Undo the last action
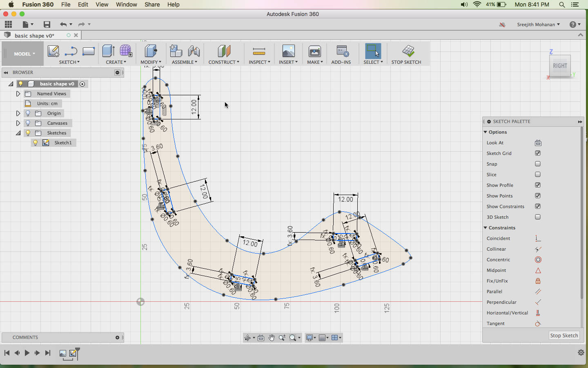Screen dimensions: 588x368 pos(63,25)
